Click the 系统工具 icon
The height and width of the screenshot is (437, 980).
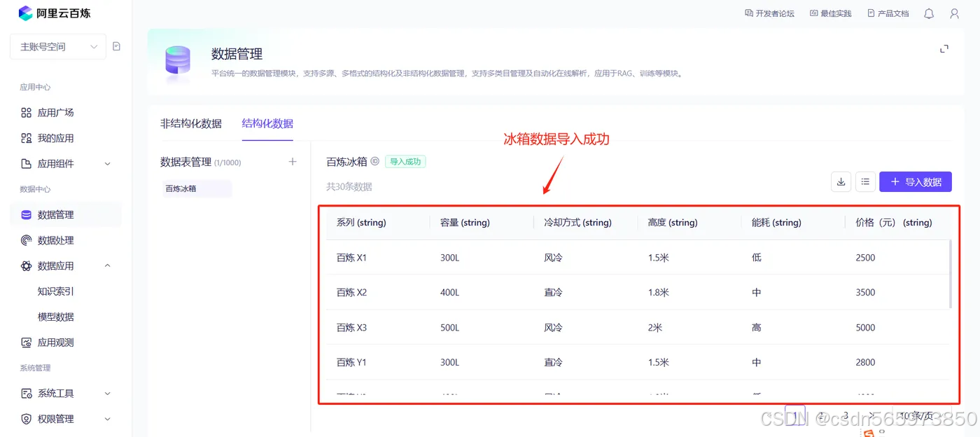click(x=26, y=394)
